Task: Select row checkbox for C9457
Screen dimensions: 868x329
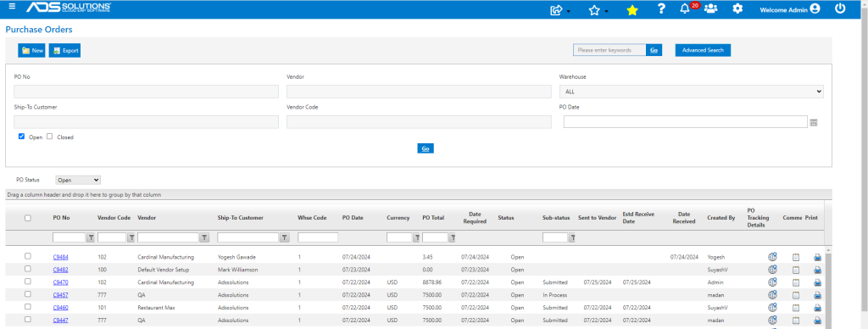Action: pos(28,294)
